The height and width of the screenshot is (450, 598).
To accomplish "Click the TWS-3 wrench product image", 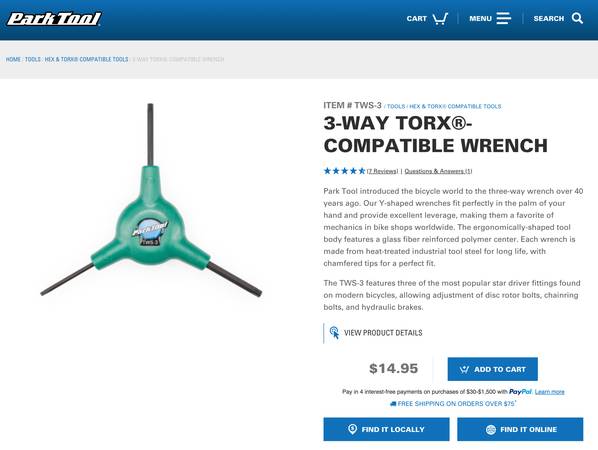I will point(151,200).
